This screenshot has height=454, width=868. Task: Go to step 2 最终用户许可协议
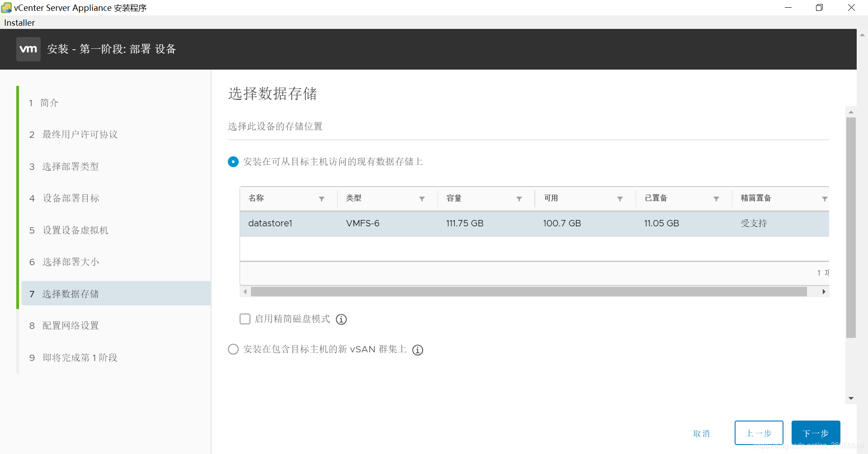tap(116, 135)
